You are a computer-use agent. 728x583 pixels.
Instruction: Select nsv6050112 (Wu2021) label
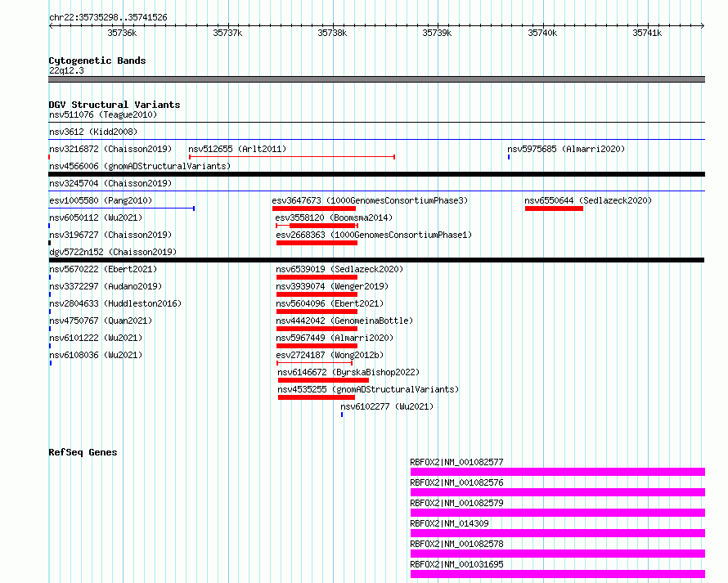tap(96, 218)
